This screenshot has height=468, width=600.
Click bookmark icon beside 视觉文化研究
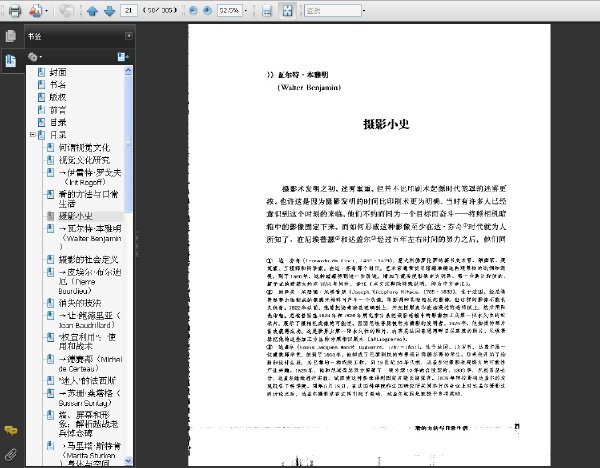[x=50, y=160]
